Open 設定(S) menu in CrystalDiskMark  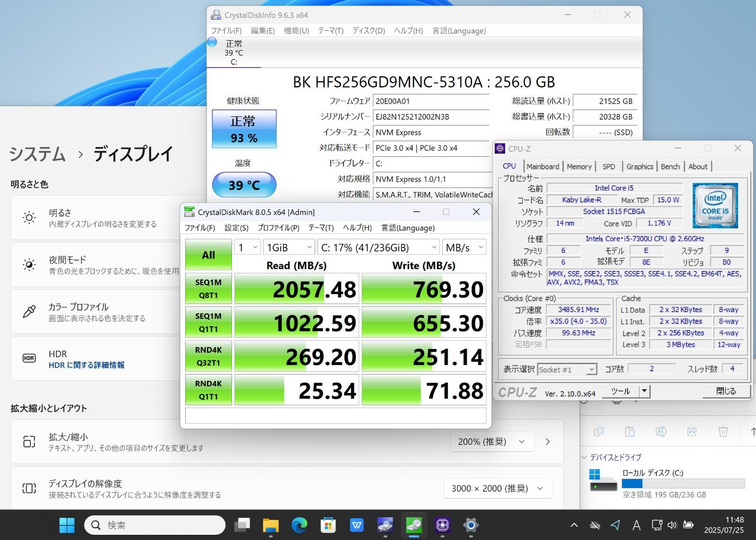pos(236,228)
